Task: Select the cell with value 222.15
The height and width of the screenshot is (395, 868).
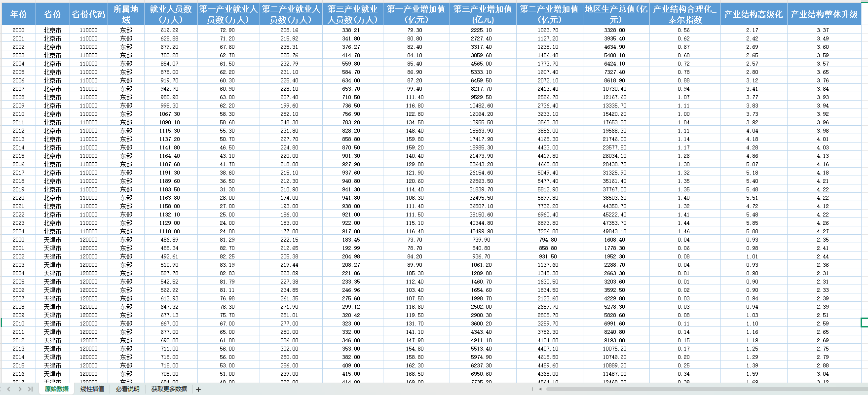Action: tap(291, 240)
